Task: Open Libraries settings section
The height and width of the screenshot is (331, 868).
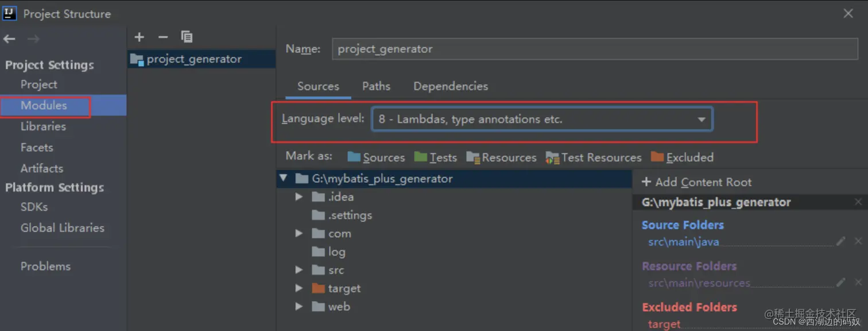Action: pyautogui.click(x=43, y=126)
